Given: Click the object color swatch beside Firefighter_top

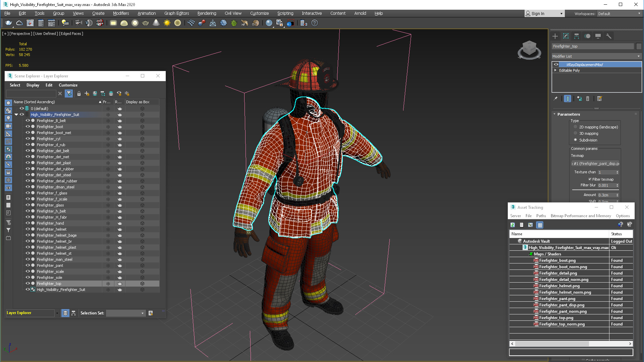Looking at the screenshot, I should (639, 46).
